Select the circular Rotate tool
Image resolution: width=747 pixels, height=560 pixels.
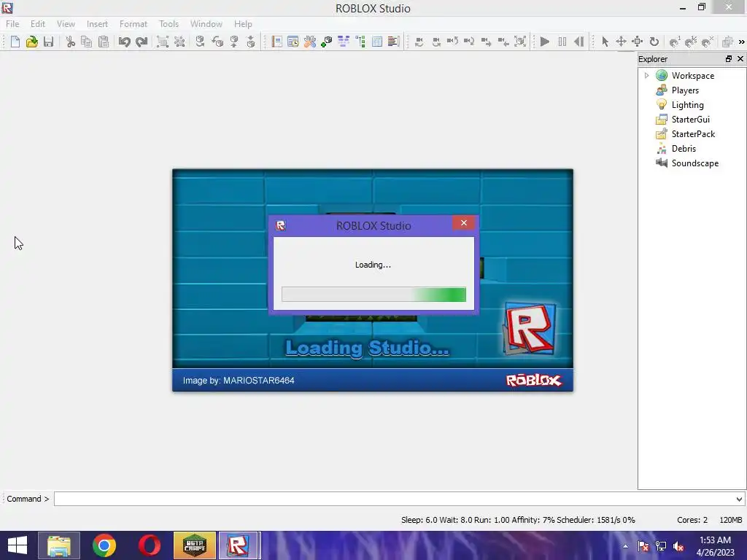coord(654,42)
